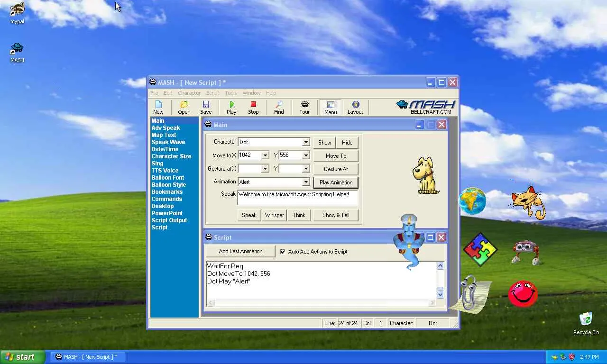The image size is (607, 364).
Task: Click the MASH Bellcraft.com logo
Action: coord(426,107)
